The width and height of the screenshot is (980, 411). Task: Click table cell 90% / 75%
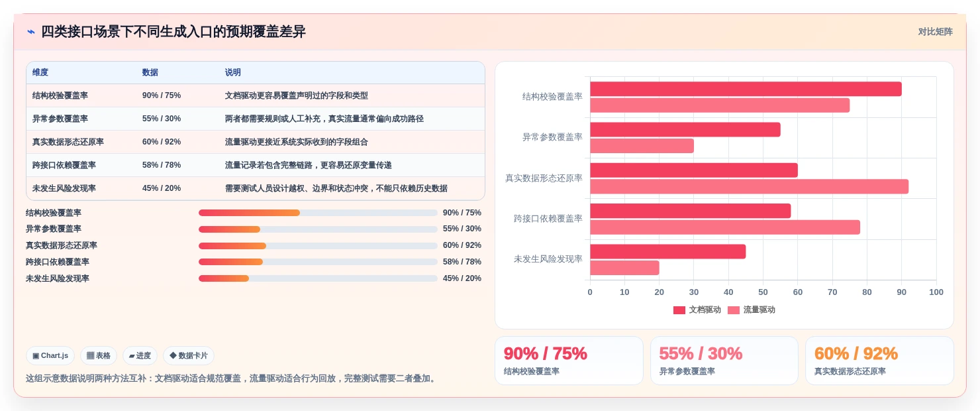click(162, 95)
